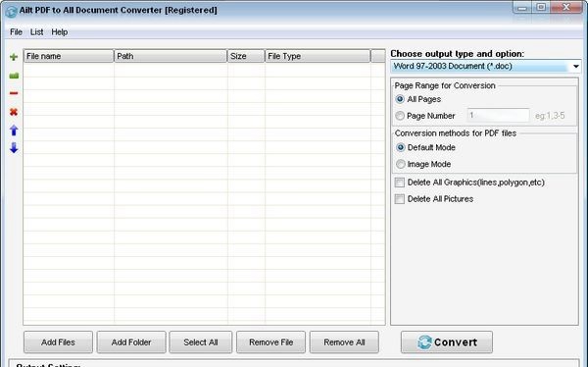Sort by File Type column header
Viewport: 588px width, 367px height.
(x=318, y=56)
